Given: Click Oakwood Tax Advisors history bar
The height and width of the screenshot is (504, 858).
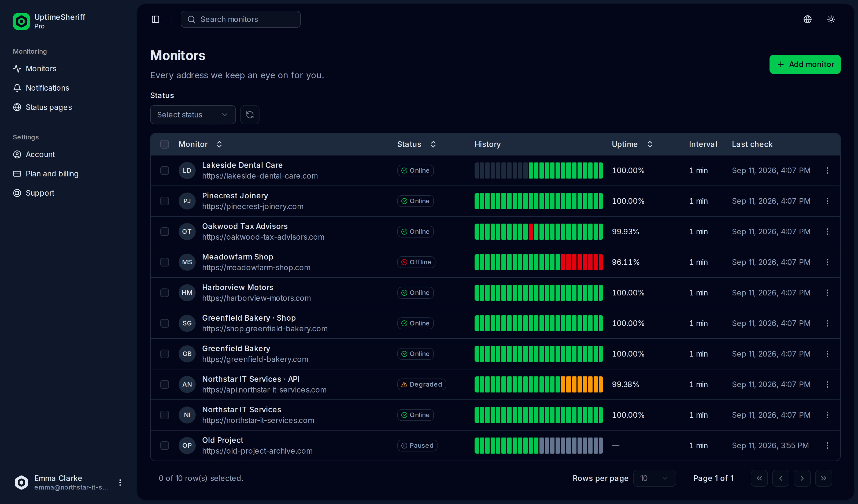Looking at the screenshot, I should [539, 232].
